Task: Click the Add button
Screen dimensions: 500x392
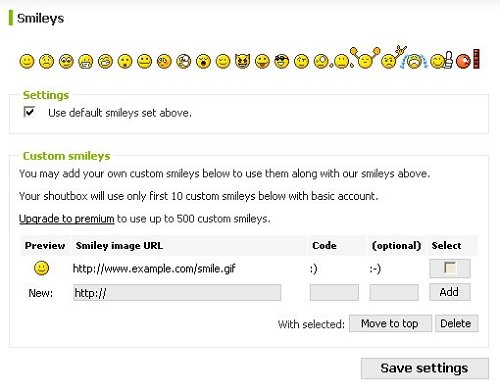Action: pos(450,292)
